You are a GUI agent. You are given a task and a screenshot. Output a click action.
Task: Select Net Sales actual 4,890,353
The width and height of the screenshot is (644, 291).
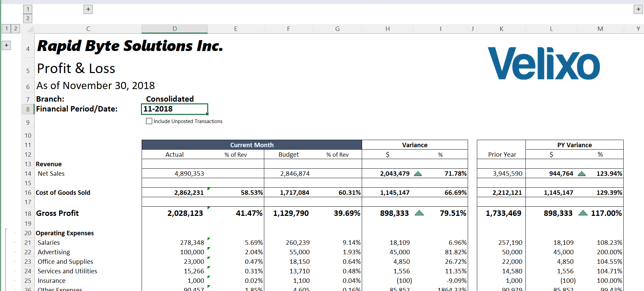(189, 173)
